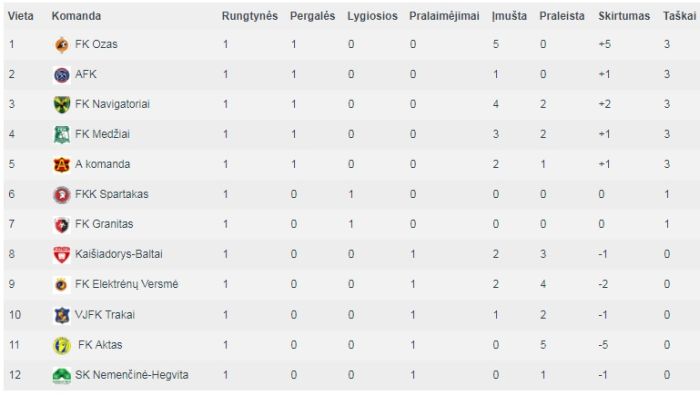Click the FKK Spartakas logo
The width and height of the screenshot is (700, 396).
pos(62,195)
